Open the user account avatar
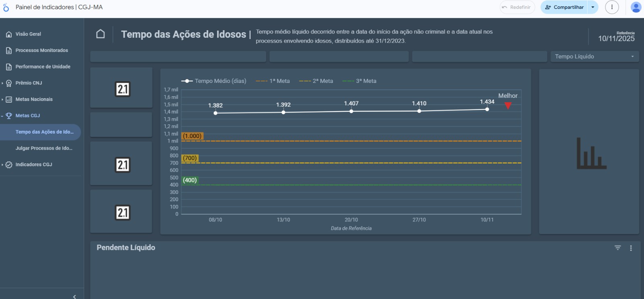Screen dimensions: 644x299 (x=636, y=7)
